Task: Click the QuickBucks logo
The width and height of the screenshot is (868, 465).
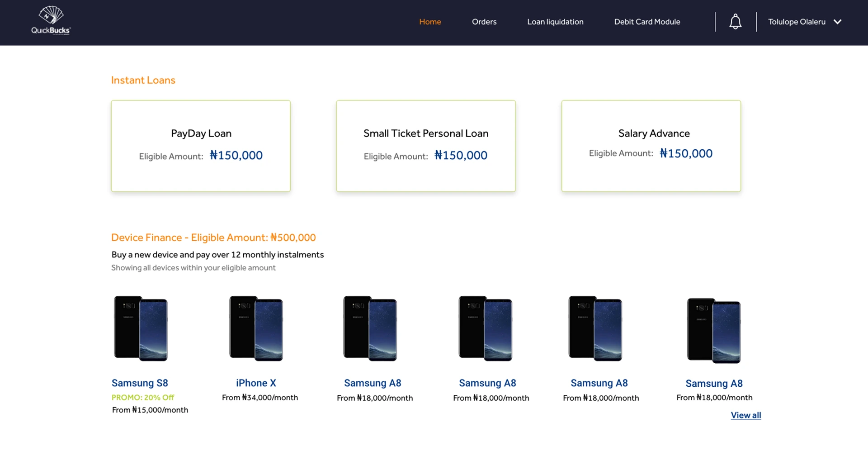Action: tap(51, 20)
